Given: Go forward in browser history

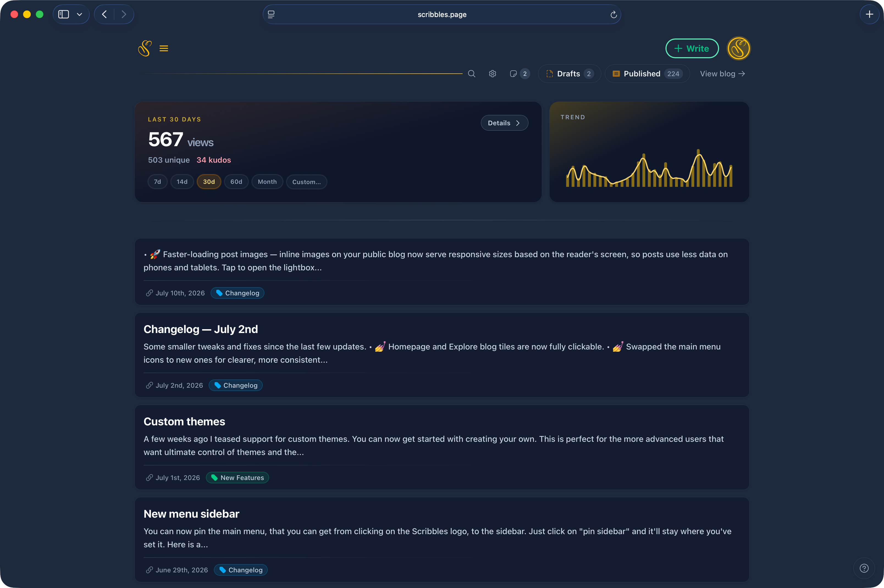Looking at the screenshot, I should coord(124,14).
